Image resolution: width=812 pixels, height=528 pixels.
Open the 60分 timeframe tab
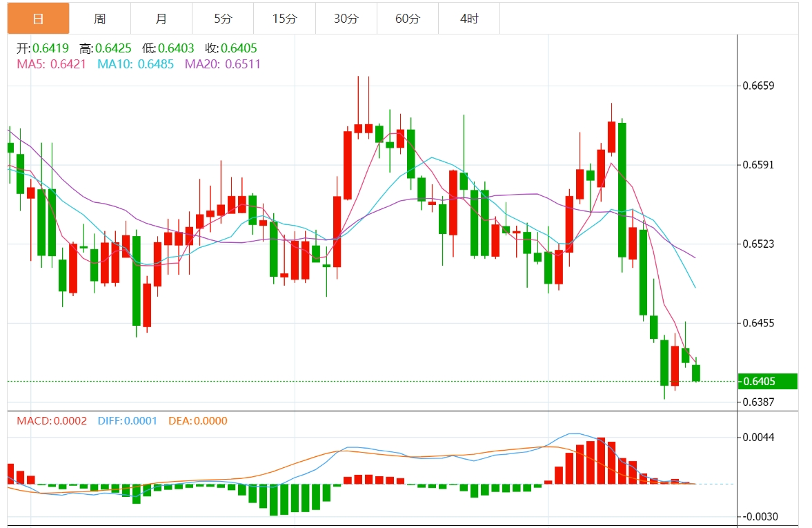(408, 19)
